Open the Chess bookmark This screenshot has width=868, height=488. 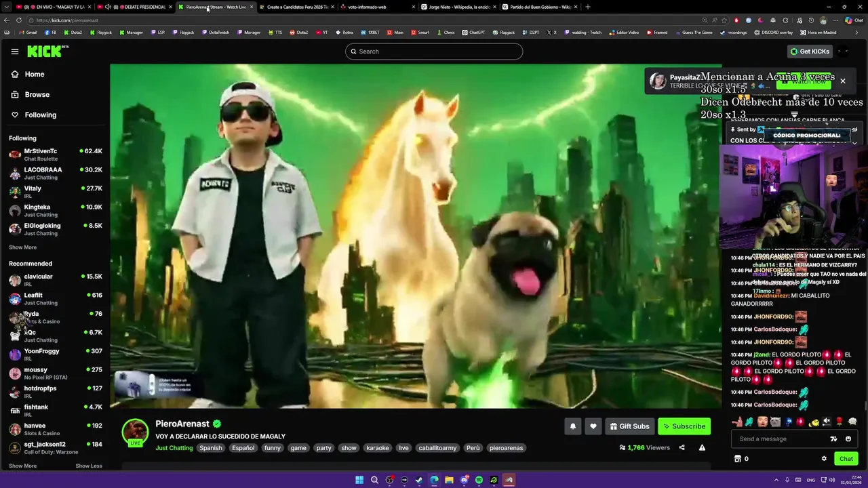(445, 33)
